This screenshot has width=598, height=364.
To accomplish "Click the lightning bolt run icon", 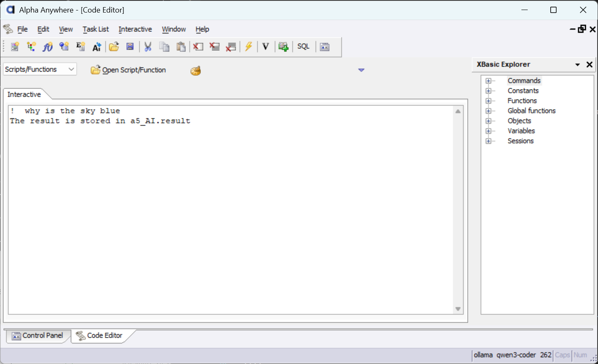I will click(x=249, y=46).
